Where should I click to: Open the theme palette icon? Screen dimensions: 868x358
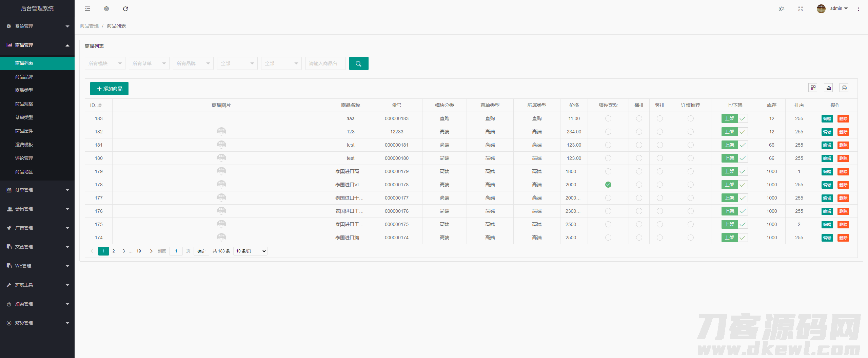[x=782, y=9]
